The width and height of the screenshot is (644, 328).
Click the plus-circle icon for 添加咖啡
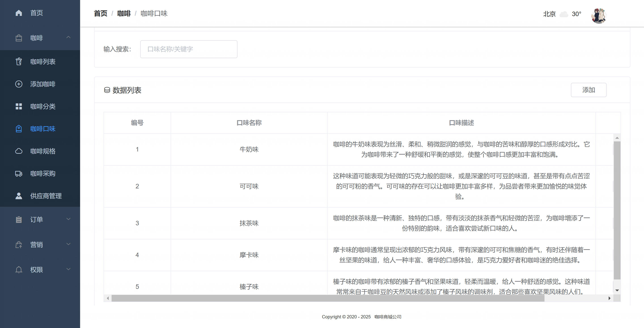(x=19, y=84)
